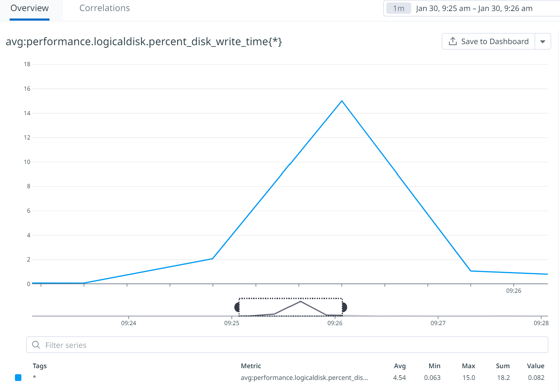Click the 1m timeframe badge

(x=398, y=8)
